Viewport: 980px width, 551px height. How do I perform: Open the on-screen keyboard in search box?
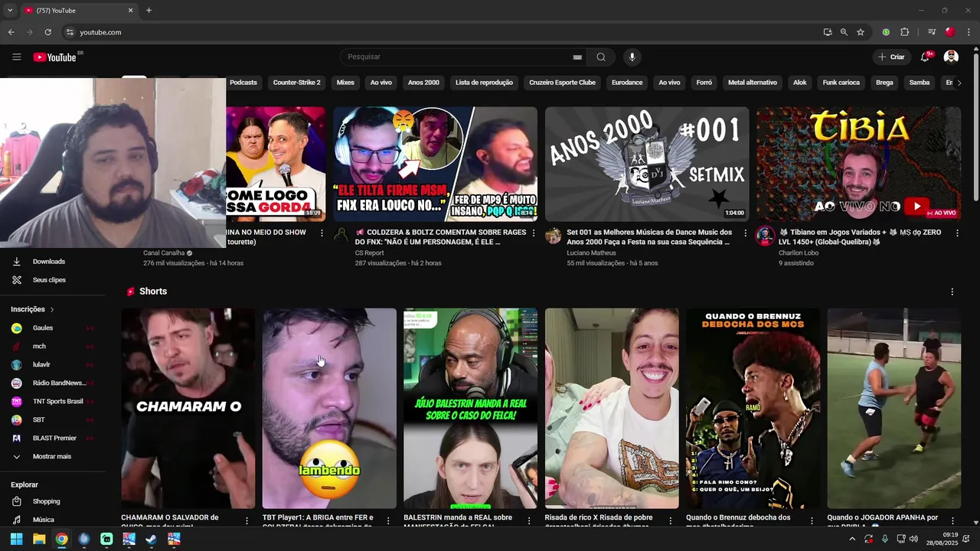point(577,57)
